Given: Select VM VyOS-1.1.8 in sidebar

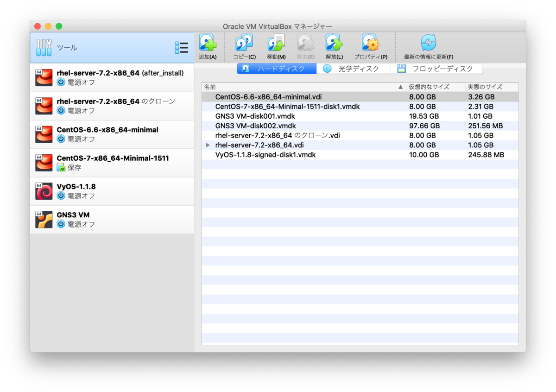Looking at the screenshot, I should tap(112, 191).
